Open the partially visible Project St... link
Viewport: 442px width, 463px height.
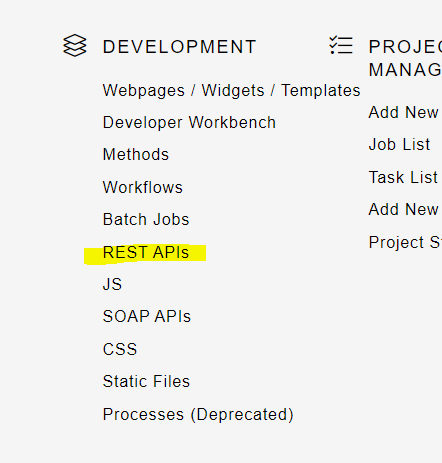click(x=405, y=242)
